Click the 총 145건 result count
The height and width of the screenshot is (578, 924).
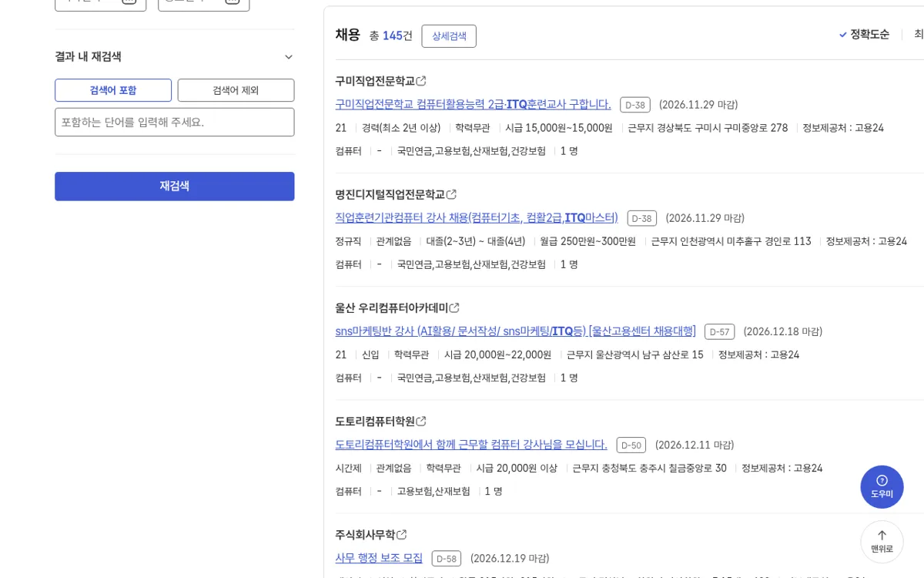(390, 35)
